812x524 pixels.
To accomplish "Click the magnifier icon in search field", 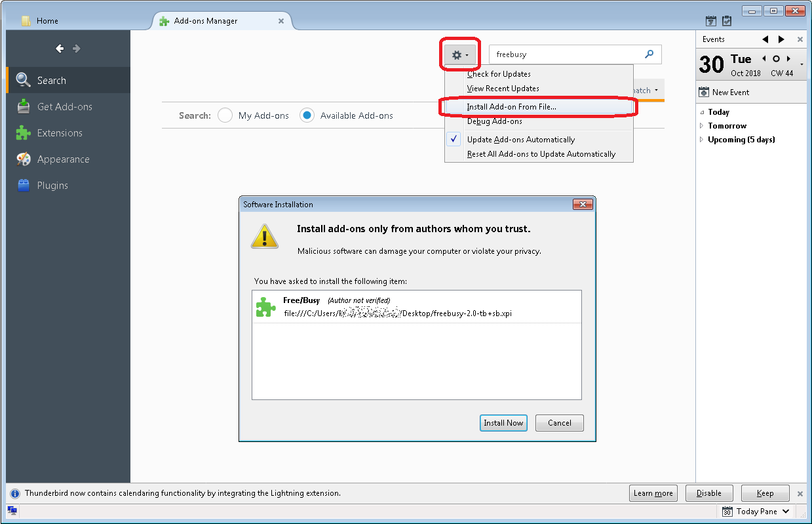I will 649,54.
